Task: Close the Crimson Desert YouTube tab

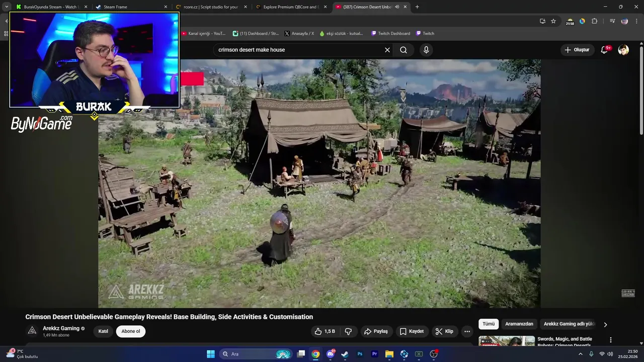Action: click(x=406, y=7)
